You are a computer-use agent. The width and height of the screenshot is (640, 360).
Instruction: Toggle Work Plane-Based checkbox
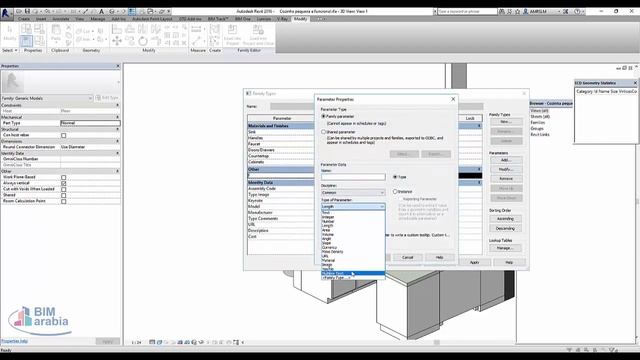point(64,177)
